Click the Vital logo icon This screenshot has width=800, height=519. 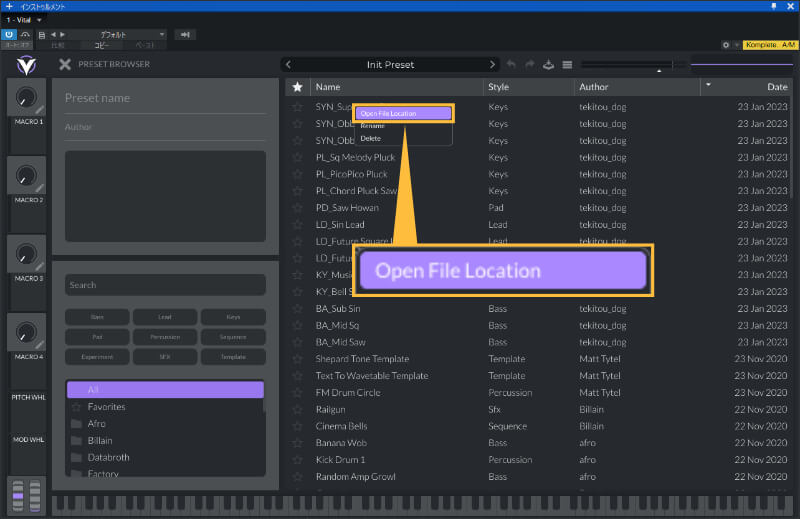pyautogui.click(x=26, y=65)
